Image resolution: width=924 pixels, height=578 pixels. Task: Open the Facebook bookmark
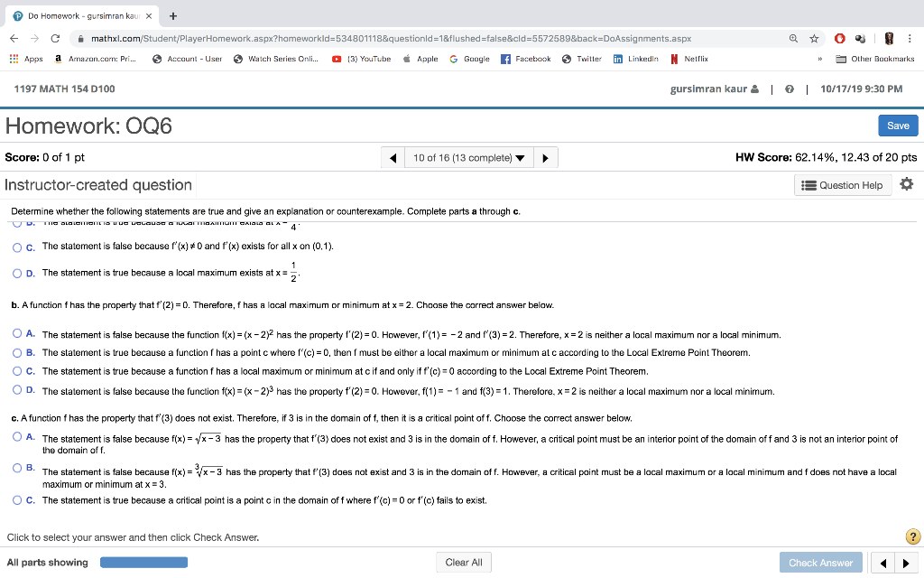[x=526, y=59]
